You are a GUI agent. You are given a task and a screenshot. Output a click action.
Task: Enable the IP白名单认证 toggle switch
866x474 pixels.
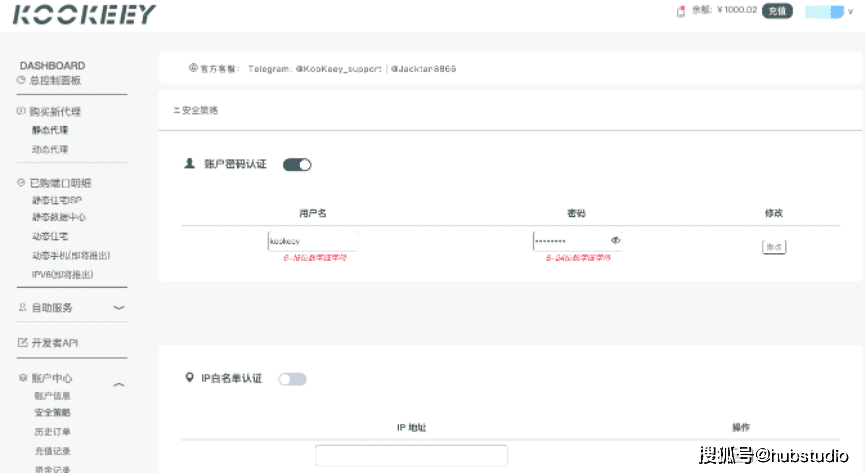click(292, 379)
